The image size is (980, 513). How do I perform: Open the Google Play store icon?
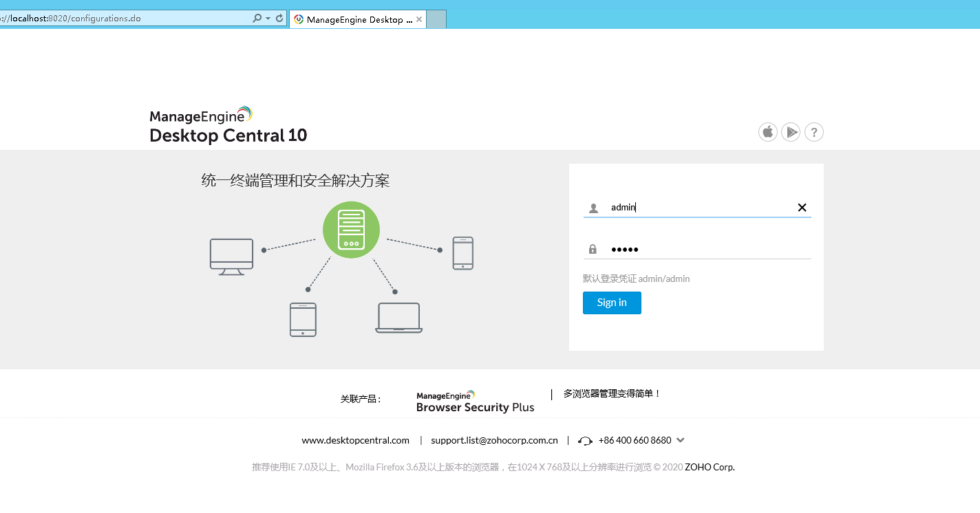tap(791, 132)
